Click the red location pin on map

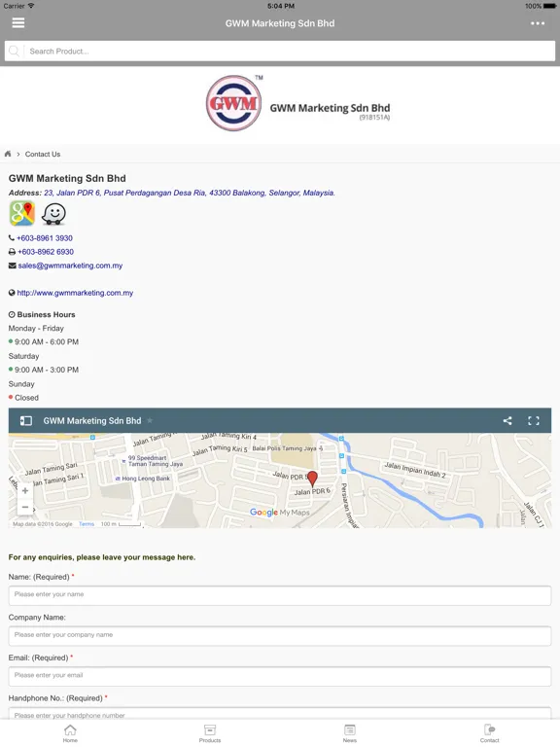pos(312,479)
